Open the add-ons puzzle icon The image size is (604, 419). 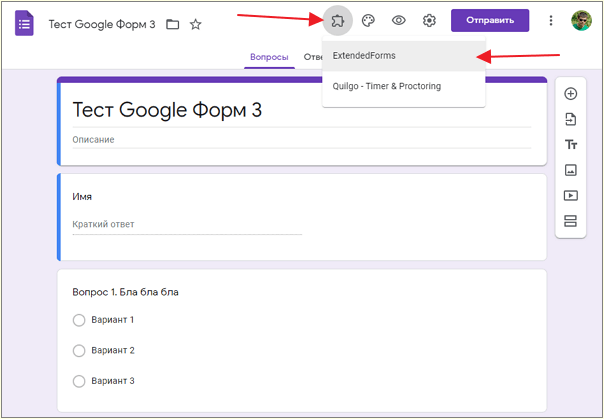click(x=337, y=21)
